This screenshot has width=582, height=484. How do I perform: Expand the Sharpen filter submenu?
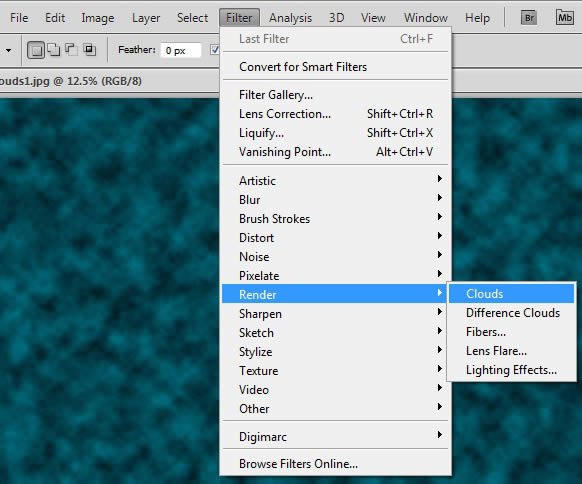[336, 314]
